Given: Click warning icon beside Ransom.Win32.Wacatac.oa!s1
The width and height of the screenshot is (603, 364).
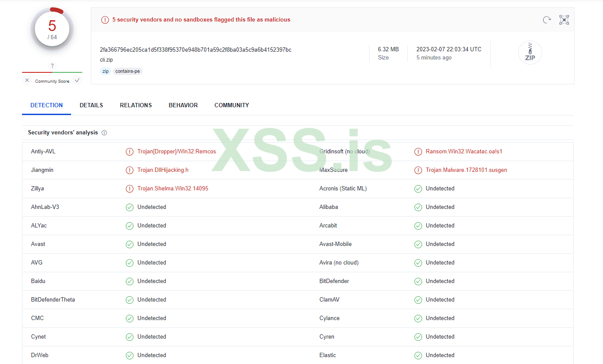Looking at the screenshot, I should pyautogui.click(x=418, y=152).
